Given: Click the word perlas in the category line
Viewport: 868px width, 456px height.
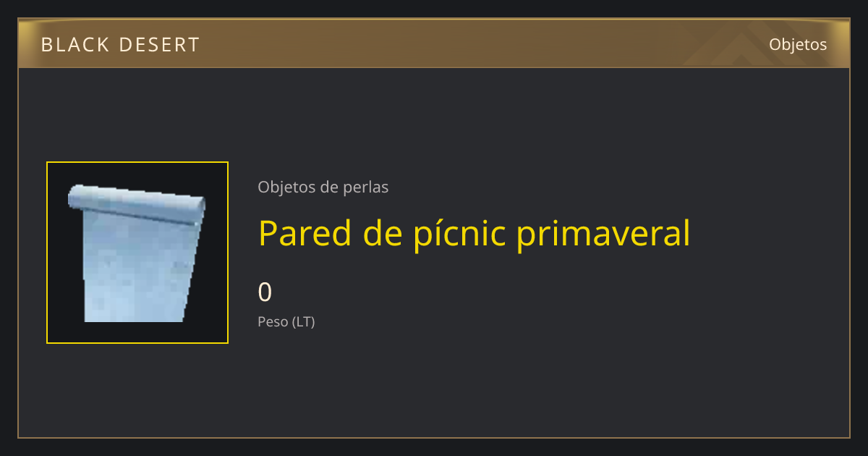Looking at the screenshot, I should [365, 187].
